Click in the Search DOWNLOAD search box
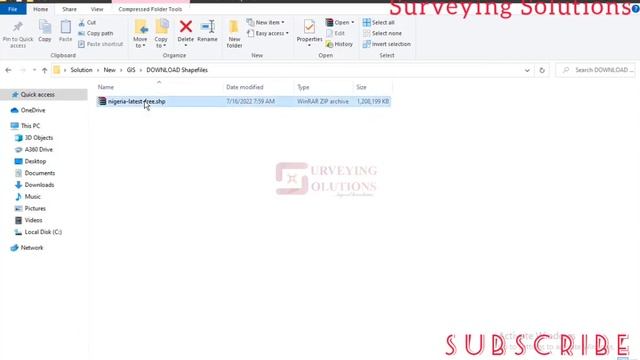This screenshot has width=640, height=360. (597, 70)
